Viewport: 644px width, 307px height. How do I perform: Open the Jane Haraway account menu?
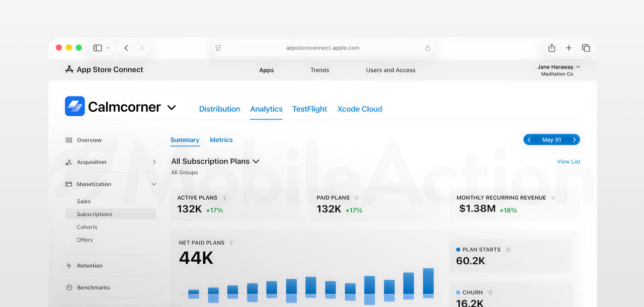(x=558, y=67)
